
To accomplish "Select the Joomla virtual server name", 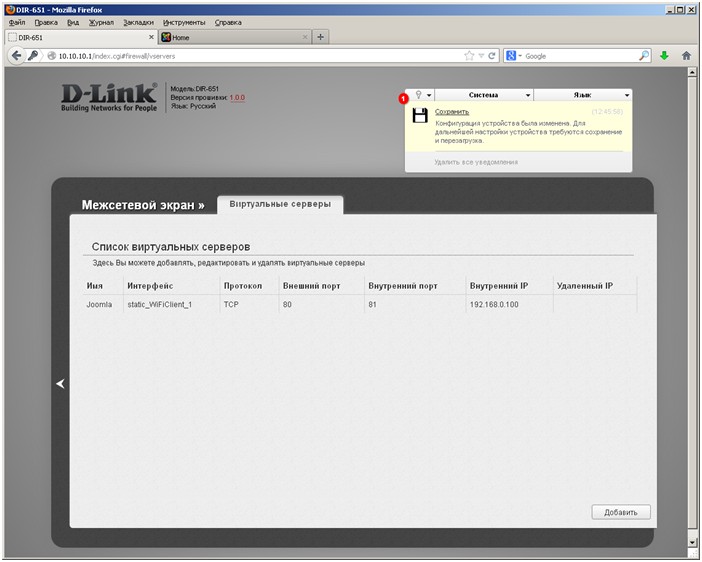I will [x=99, y=305].
